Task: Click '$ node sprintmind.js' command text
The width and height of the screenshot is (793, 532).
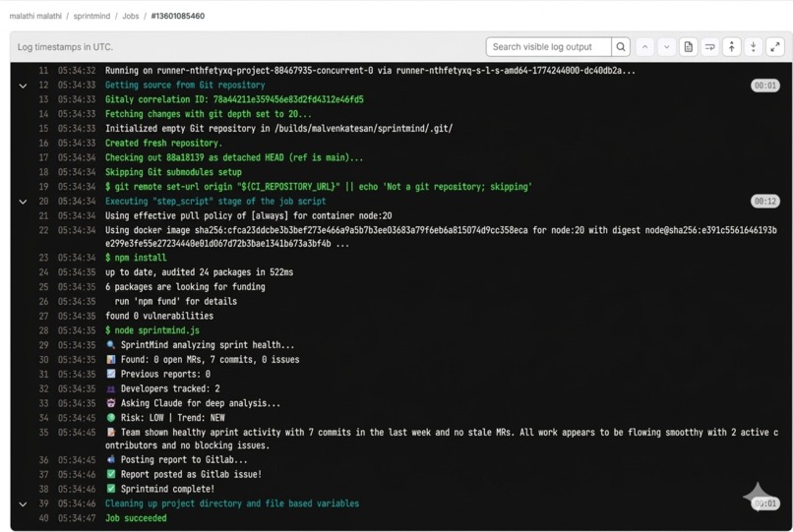Action: [x=152, y=330]
